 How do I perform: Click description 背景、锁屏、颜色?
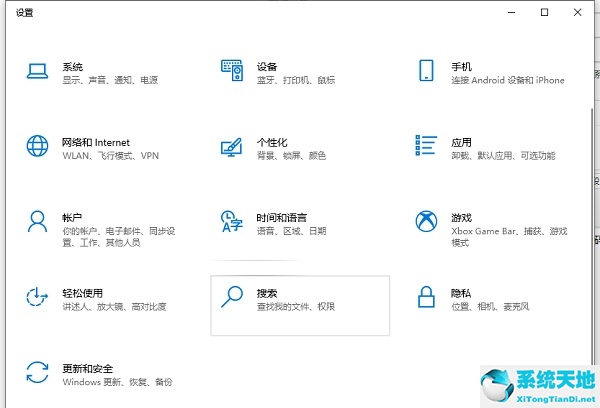291,155
